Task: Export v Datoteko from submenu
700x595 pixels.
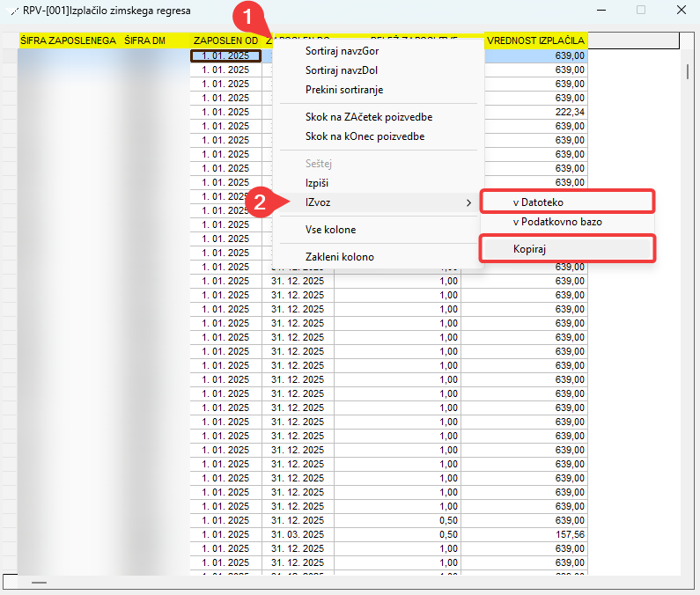Action: (567, 202)
